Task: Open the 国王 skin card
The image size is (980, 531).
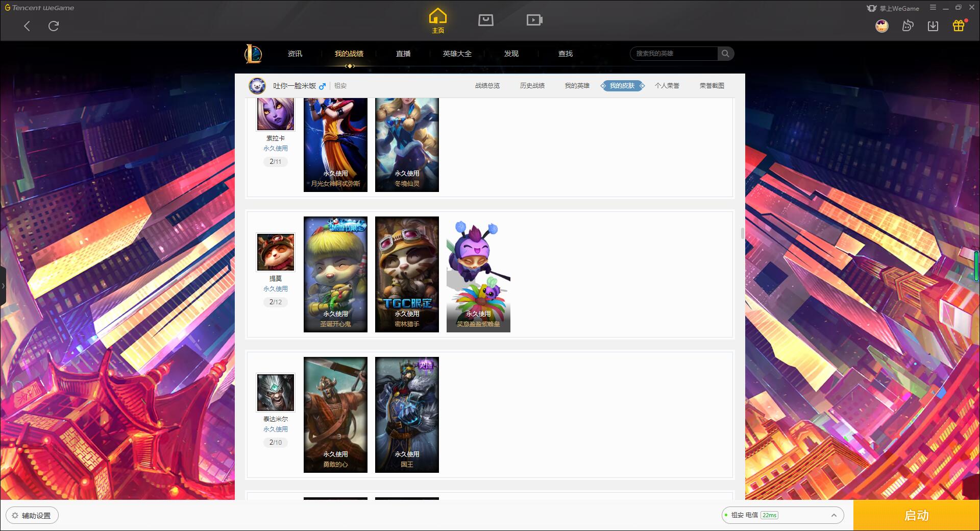Action: (x=407, y=415)
